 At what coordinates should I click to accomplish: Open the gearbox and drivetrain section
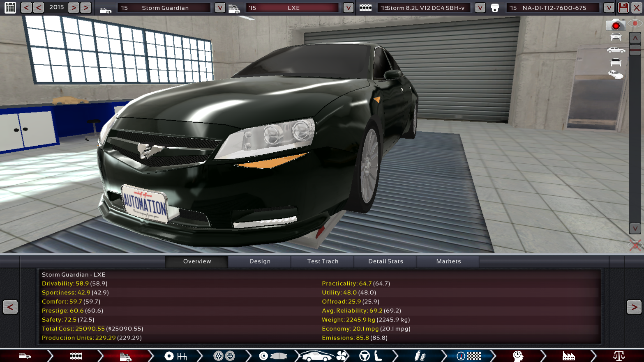tap(176, 356)
